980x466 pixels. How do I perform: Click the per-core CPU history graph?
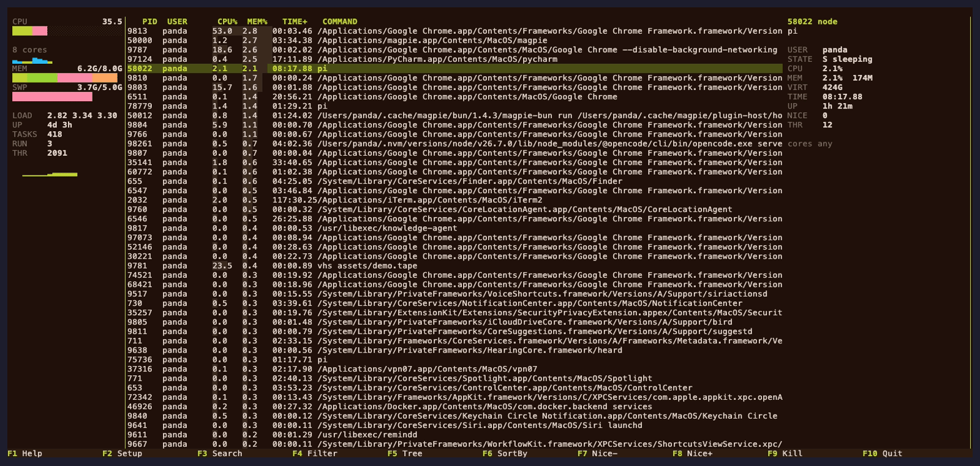32,60
